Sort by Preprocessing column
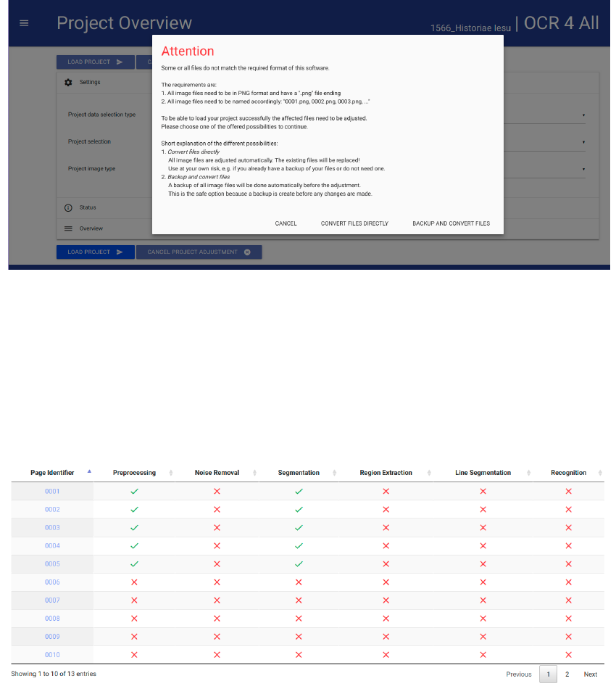This screenshot has height=694, width=616. click(x=134, y=473)
